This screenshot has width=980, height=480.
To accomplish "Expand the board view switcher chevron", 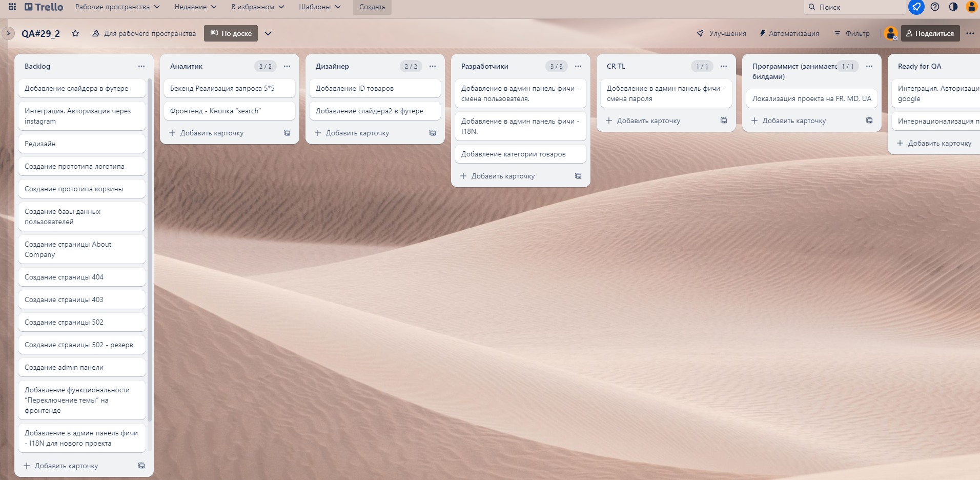I will pos(268,33).
